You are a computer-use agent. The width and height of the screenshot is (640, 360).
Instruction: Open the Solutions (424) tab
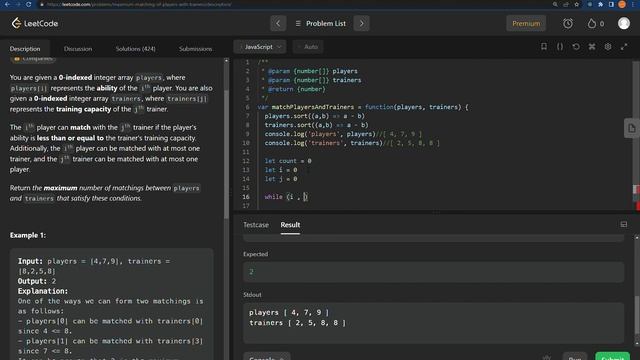tap(136, 49)
